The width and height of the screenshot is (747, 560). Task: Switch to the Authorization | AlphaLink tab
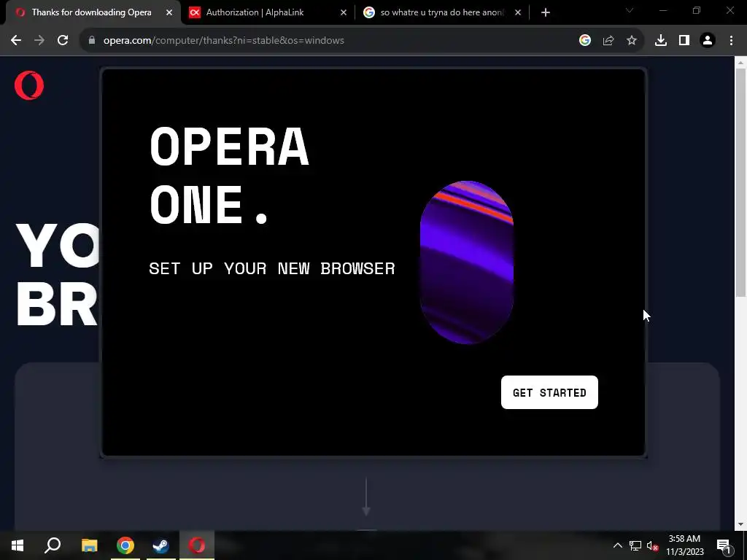coord(267,12)
